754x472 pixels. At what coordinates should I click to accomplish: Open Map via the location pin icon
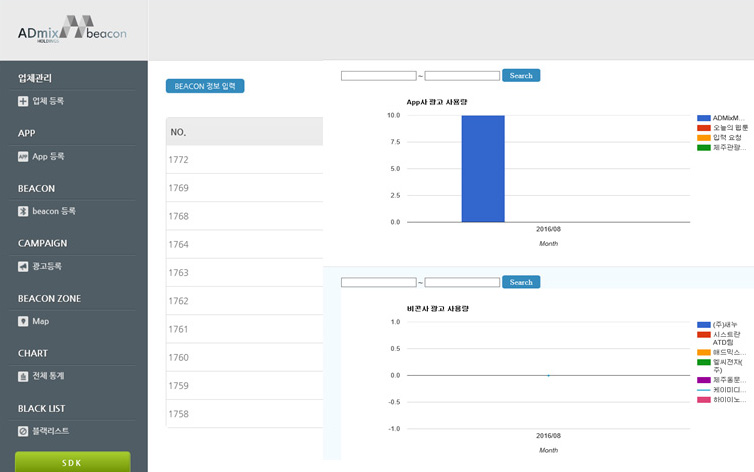point(23,321)
